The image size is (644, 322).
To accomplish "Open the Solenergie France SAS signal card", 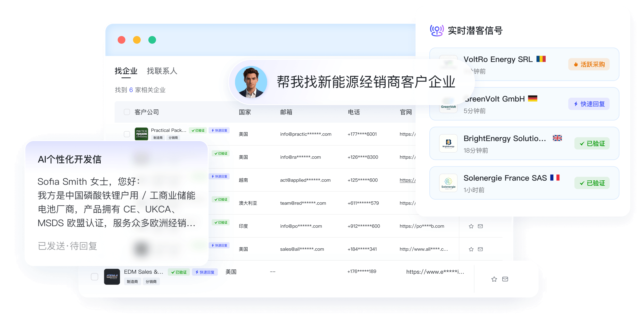I will [x=524, y=183].
